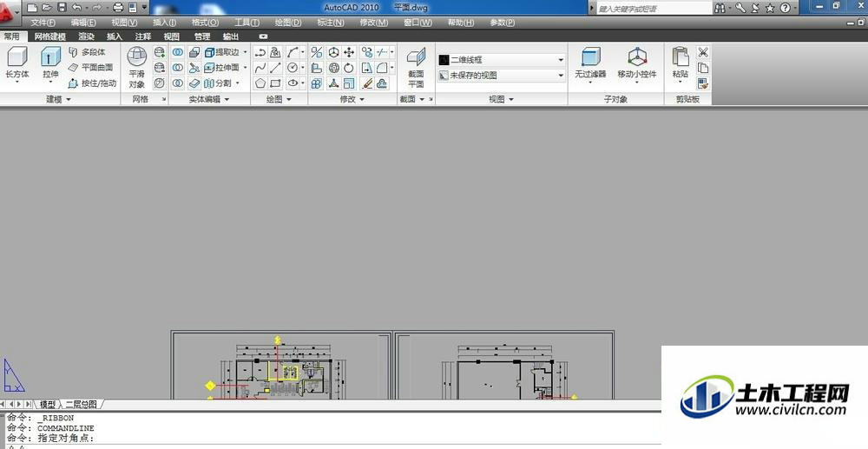Image resolution: width=868 pixels, height=449 pixels.
Task: Switch to the 二层总图 layout tab
Action: click(82, 405)
